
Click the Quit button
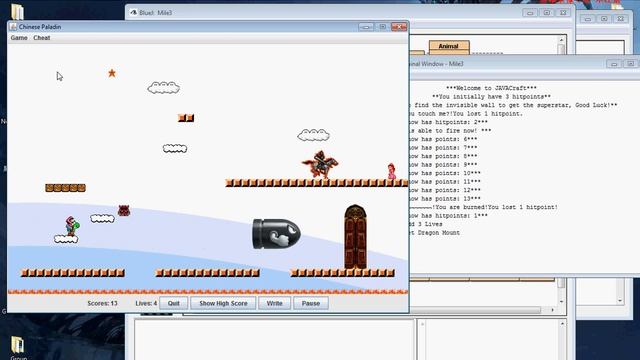tap(173, 303)
